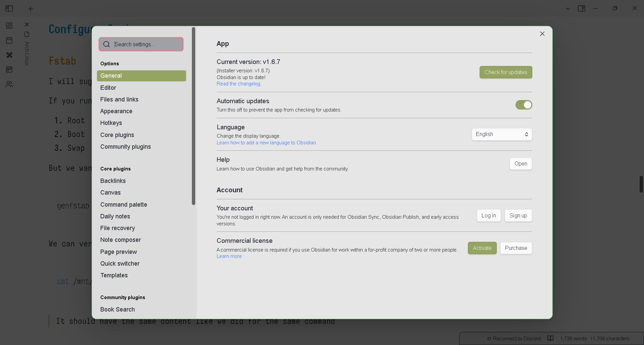The width and height of the screenshot is (644, 345).
Task: Click the people icon in left ribbon
Action: coord(9,84)
